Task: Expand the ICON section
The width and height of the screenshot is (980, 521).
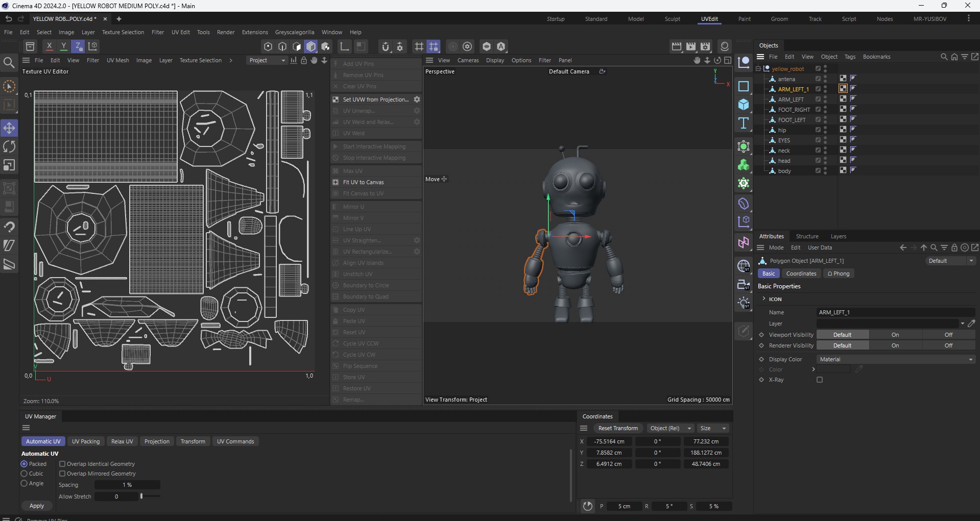Action: click(x=764, y=299)
